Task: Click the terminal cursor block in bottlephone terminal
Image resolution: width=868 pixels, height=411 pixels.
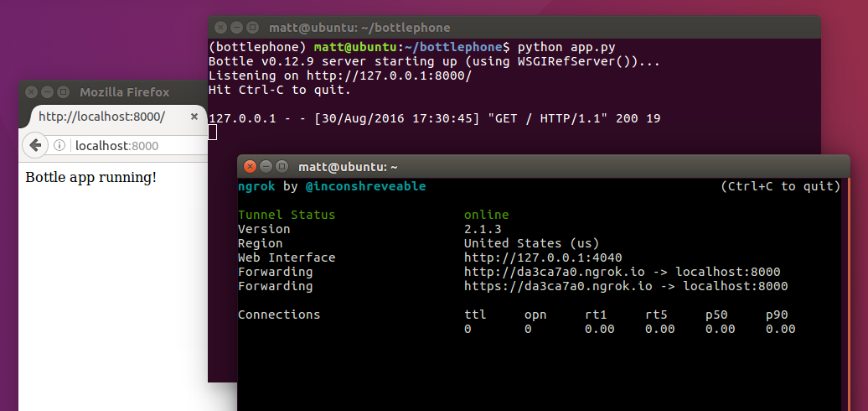Action: tap(213, 133)
